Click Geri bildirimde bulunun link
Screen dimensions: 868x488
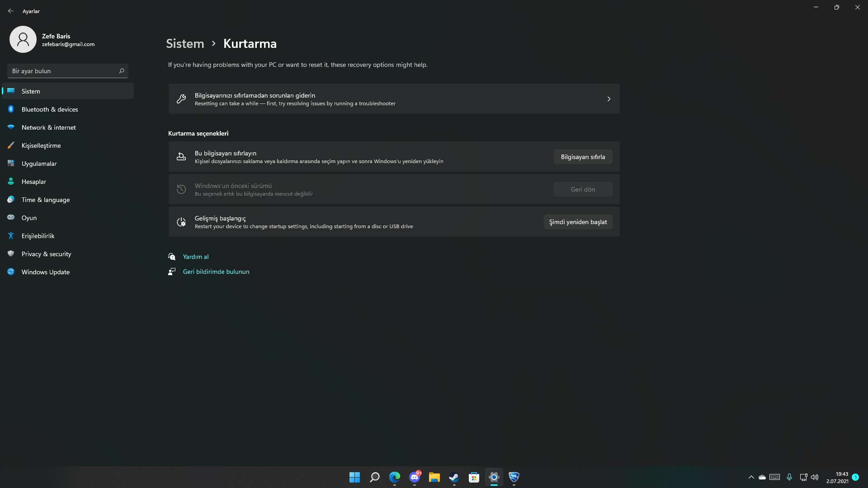(216, 272)
